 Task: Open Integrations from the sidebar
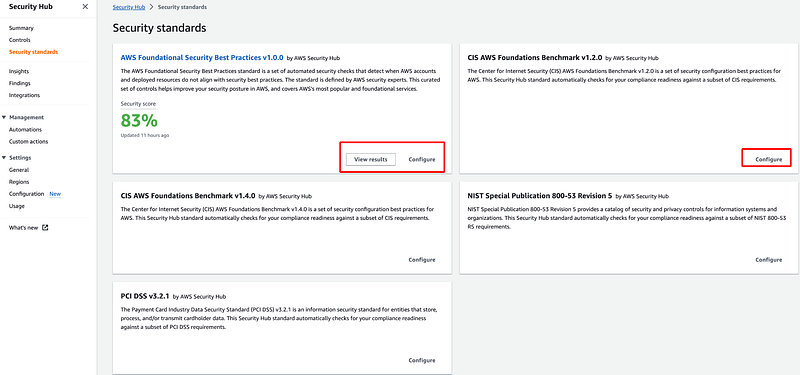[24, 95]
